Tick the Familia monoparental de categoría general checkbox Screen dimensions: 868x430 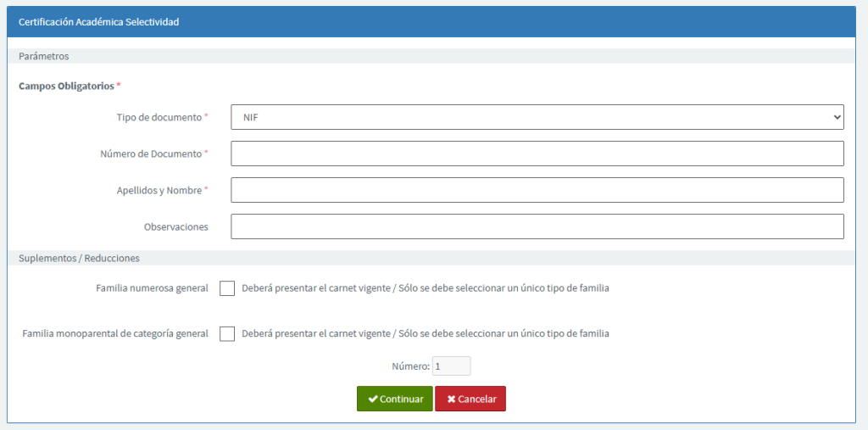[227, 333]
